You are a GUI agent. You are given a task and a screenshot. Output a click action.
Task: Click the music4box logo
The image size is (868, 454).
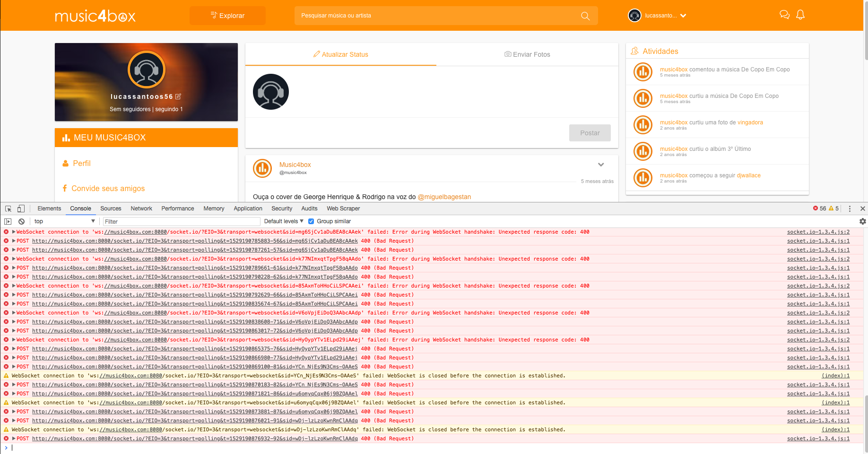point(95,16)
